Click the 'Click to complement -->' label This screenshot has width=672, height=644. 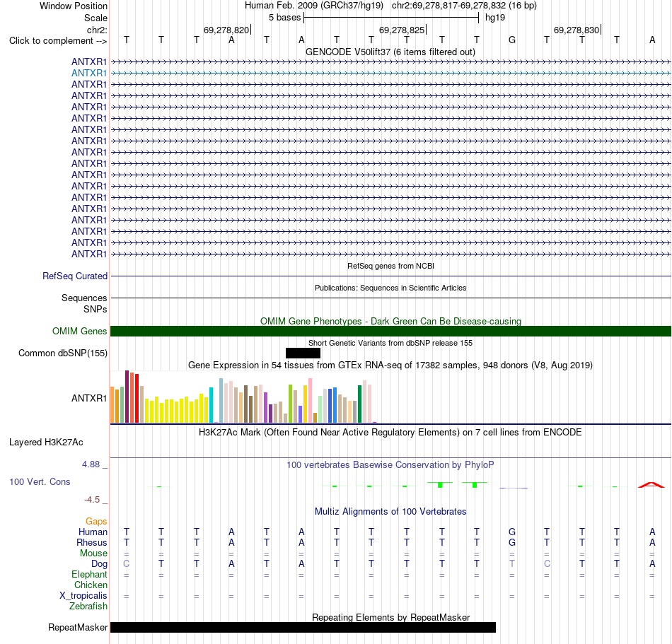point(58,41)
